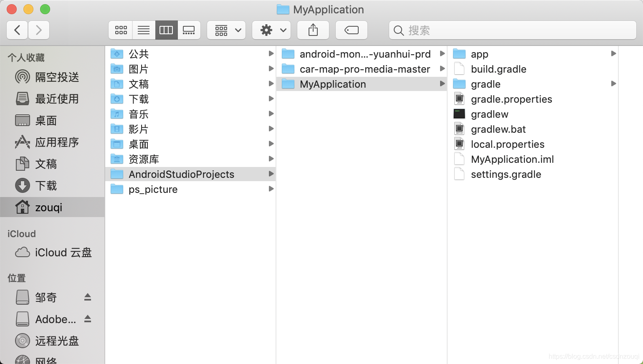Image resolution: width=643 pixels, height=364 pixels.
Task: Open 远程光盘 in the sidebar
Action: pyautogui.click(x=52, y=341)
